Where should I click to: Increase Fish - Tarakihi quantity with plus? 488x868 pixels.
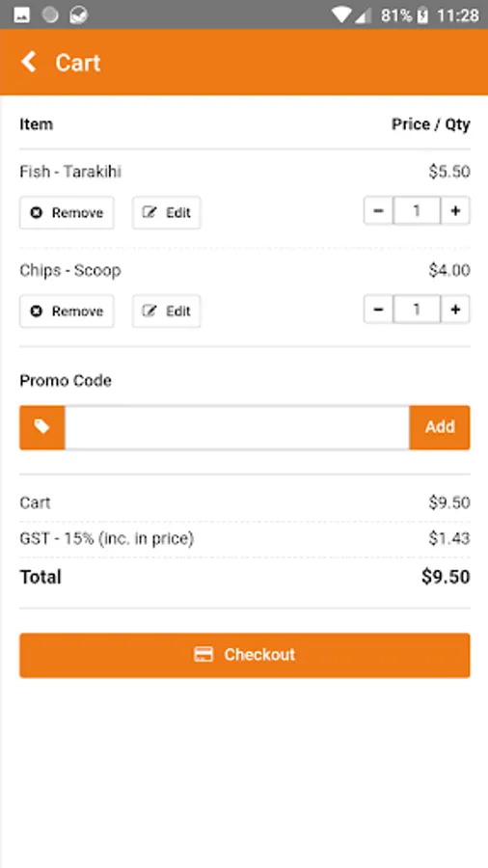click(x=455, y=210)
